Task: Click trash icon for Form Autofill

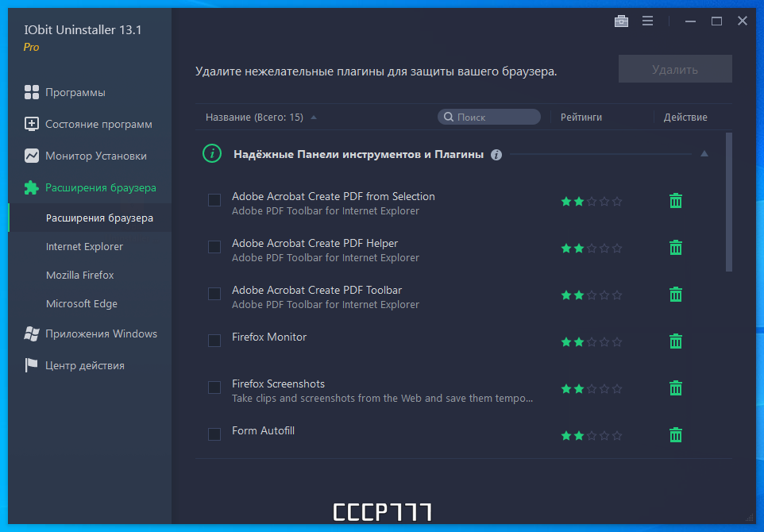Action: point(676,434)
